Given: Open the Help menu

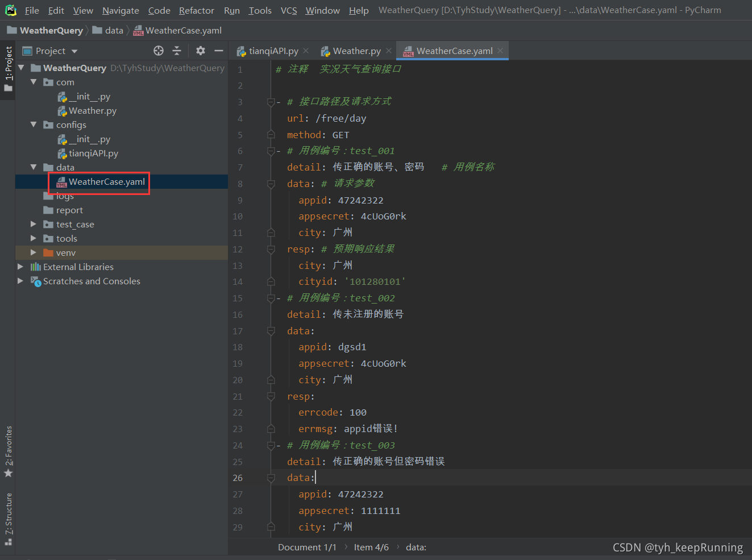Looking at the screenshot, I should pyautogui.click(x=359, y=10).
